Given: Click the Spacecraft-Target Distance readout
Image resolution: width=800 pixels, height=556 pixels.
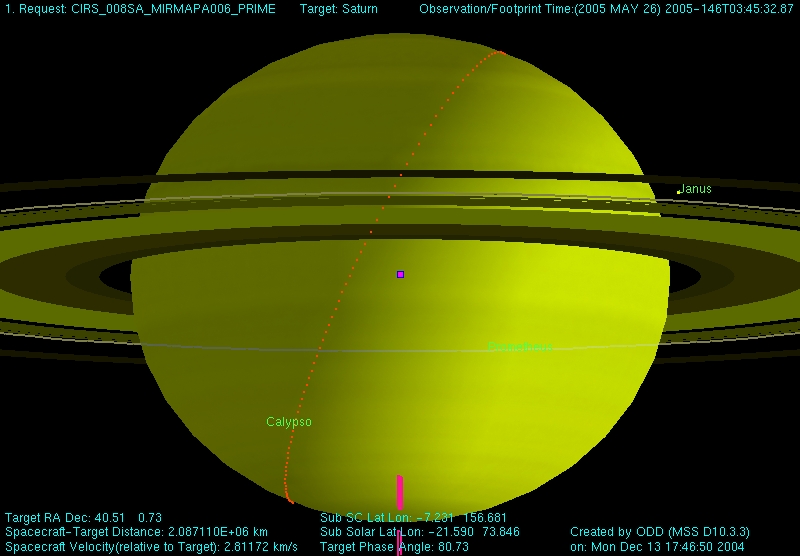Looking at the screenshot, I should (138, 532).
